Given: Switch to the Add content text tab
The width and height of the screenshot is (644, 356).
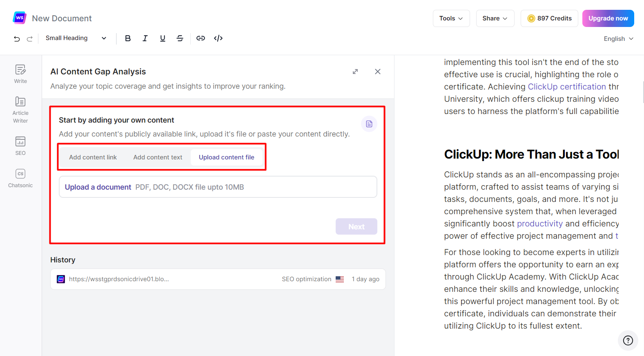Looking at the screenshot, I should click(x=158, y=157).
